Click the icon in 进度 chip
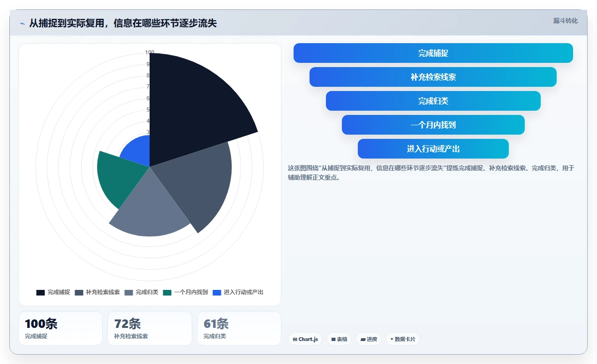This screenshot has height=364, width=597. point(363,339)
